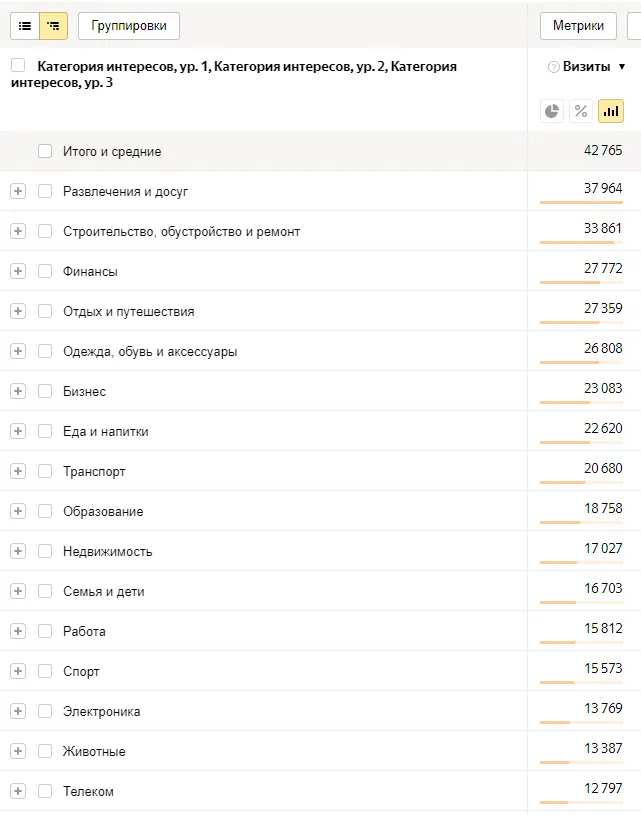Open the Группировки settings
The image size is (641, 815).
click(x=129, y=26)
